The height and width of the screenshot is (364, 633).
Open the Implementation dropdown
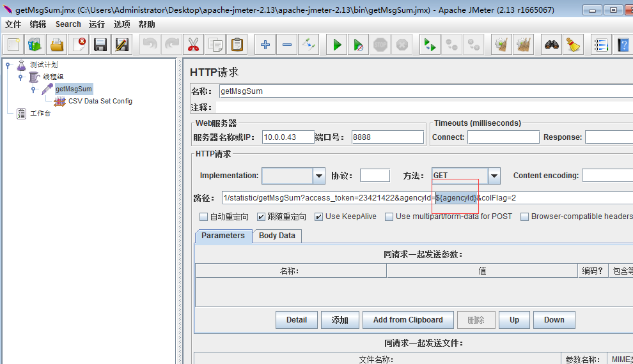[319, 176]
